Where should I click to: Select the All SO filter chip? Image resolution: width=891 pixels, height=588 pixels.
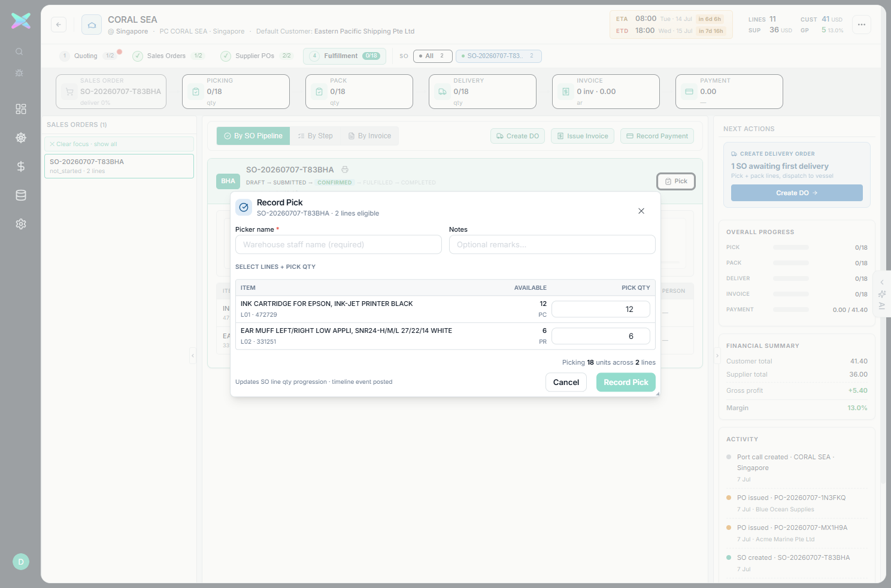coord(433,56)
